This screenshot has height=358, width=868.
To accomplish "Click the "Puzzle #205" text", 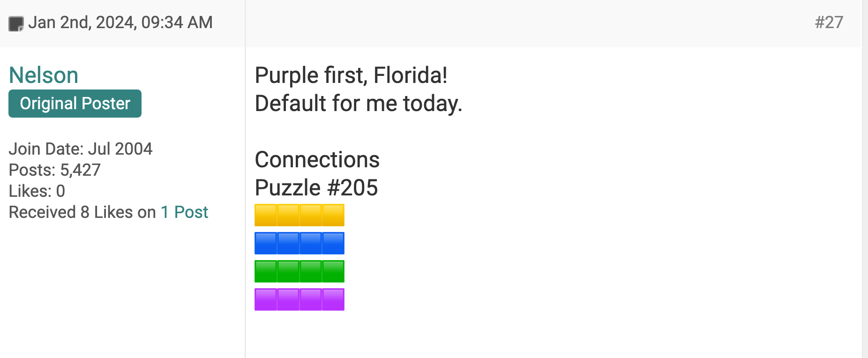I will click(x=316, y=188).
